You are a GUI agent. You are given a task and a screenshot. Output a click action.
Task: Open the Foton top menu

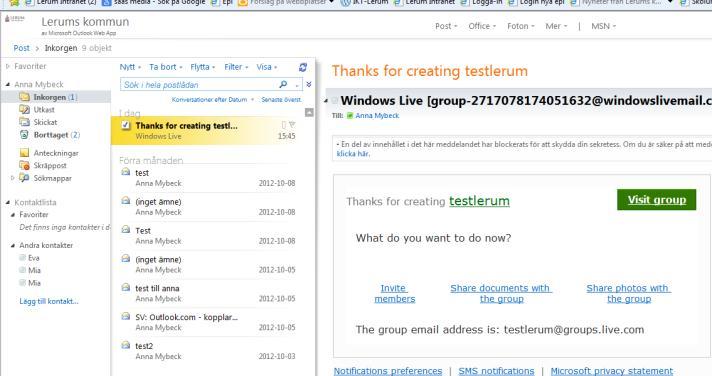pyautogui.click(x=521, y=26)
